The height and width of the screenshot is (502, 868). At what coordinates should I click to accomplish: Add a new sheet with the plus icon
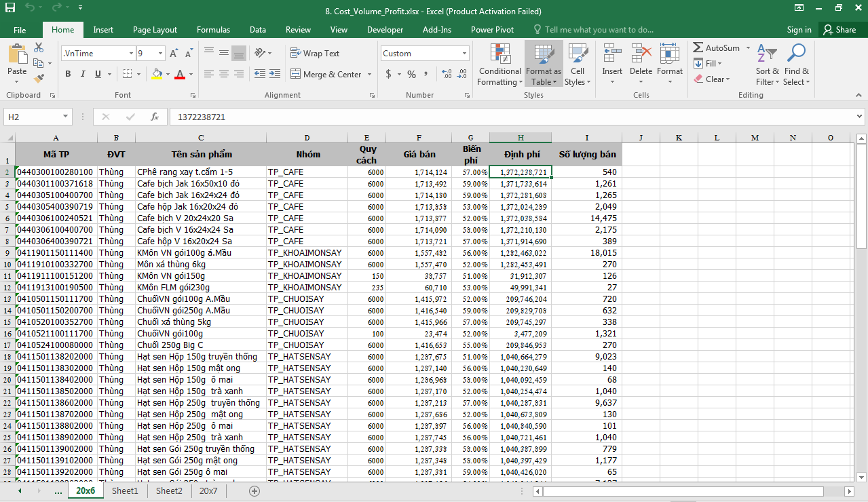(254, 490)
